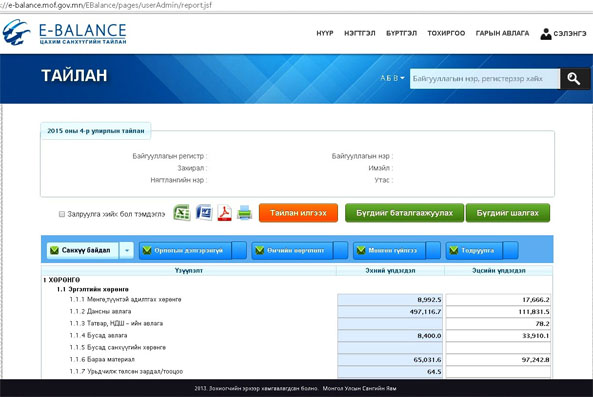Click empty opening field for row 1.1.5
This screenshot has height=397, width=593.
(x=390, y=348)
